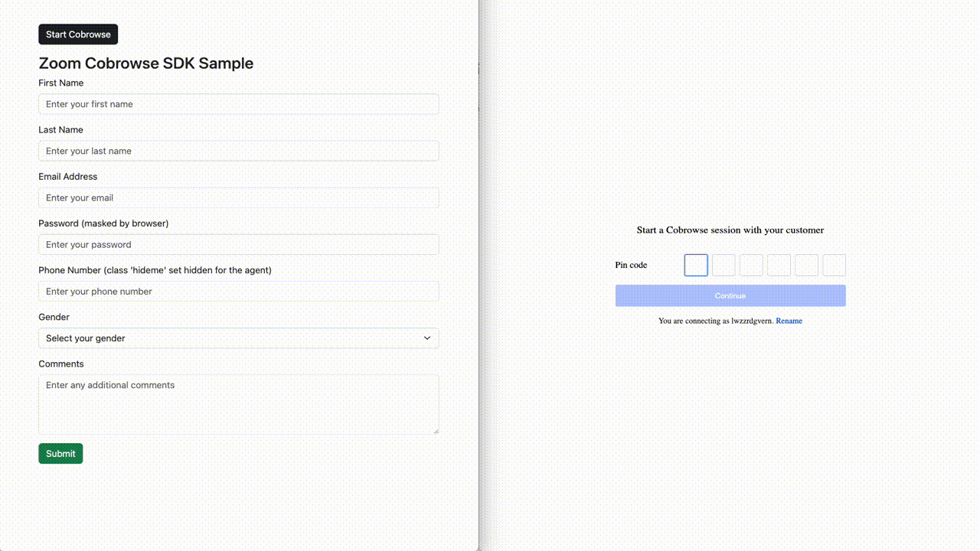The image size is (980, 551).
Task: Open the Rename link
Action: click(x=789, y=321)
